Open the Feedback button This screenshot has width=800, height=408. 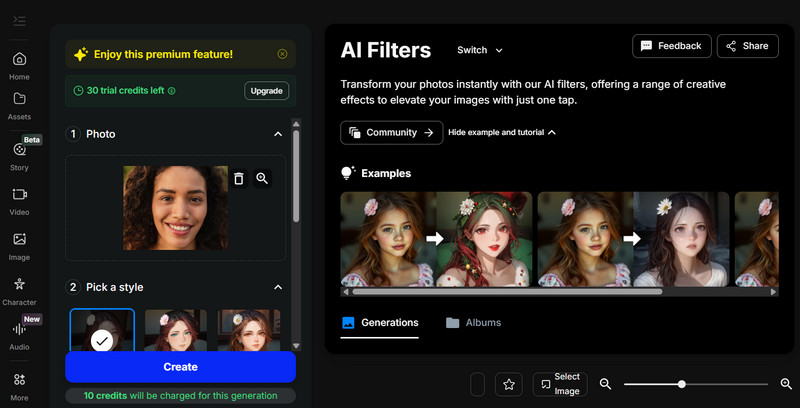point(671,46)
